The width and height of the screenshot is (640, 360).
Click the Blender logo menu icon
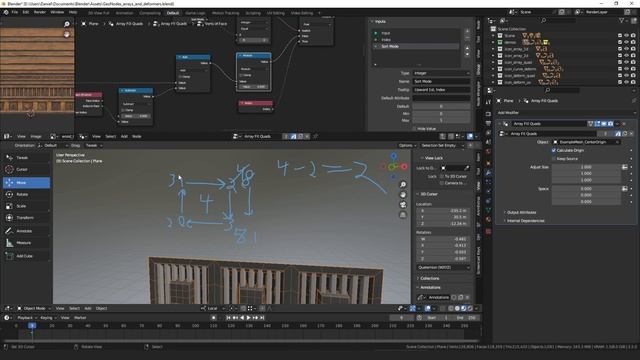[6, 12]
